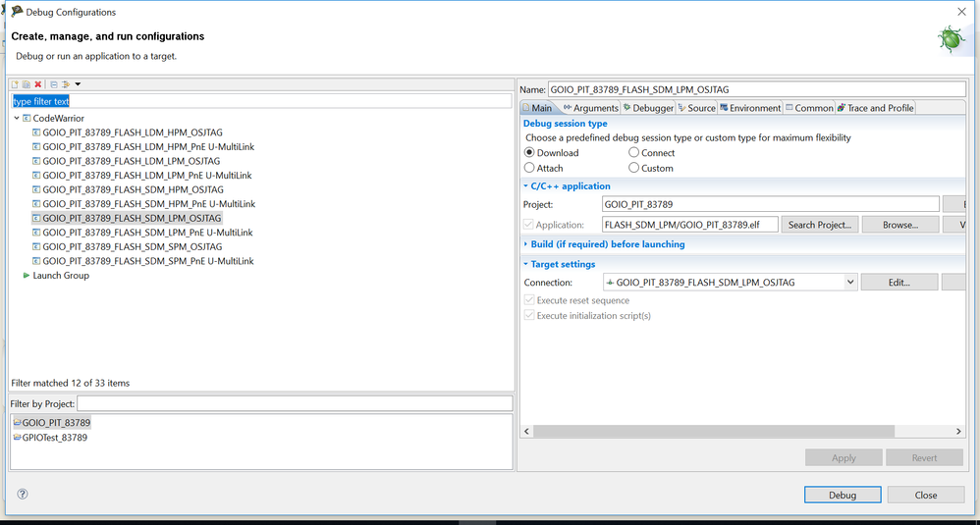Switch to the Main tab
Image resolution: width=980 pixels, height=525 pixels.
(537, 108)
